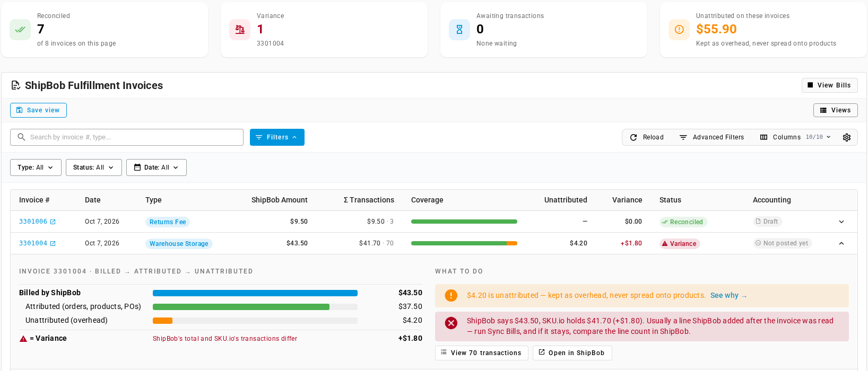Click the Warehouse Storage type tag
Image resolution: width=868 pixels, height=371 pixels.
coord(179,244)
